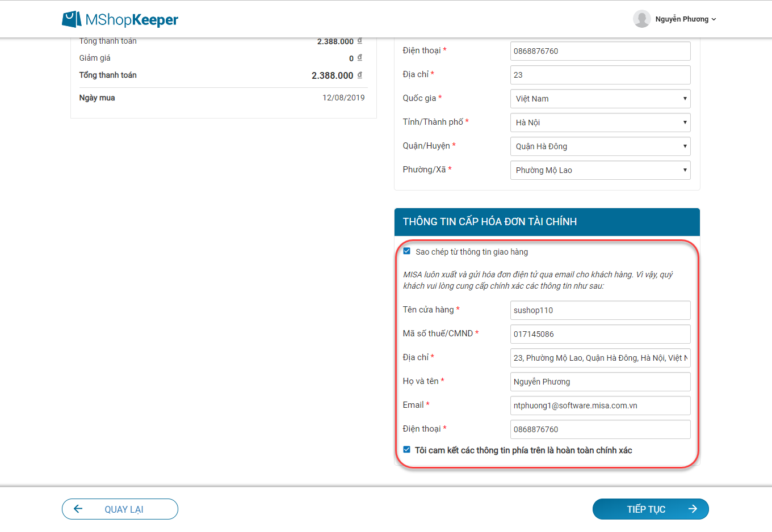Image resolution: width=772 pixels, height=532 pixels.
Task: Click the bold Tổng thanh toán amount 2.388.000
Action: (x=333, y=75)
